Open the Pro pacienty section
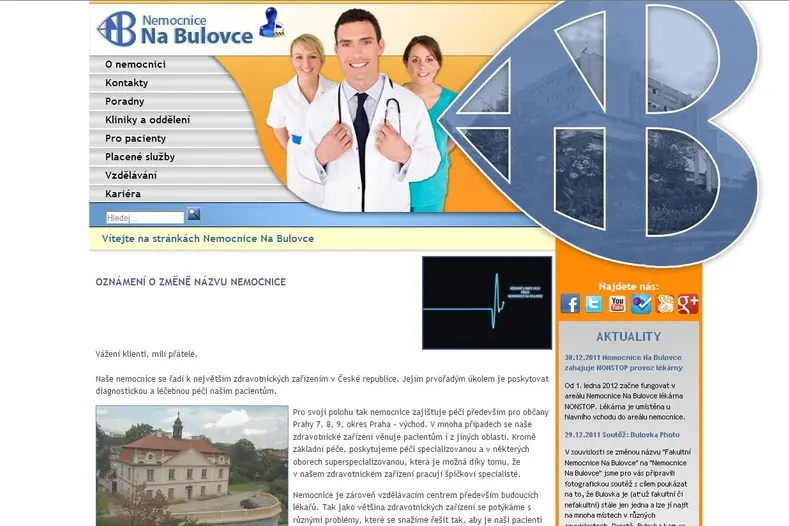This screenshot has height=526, width=789. coord(135,138)
